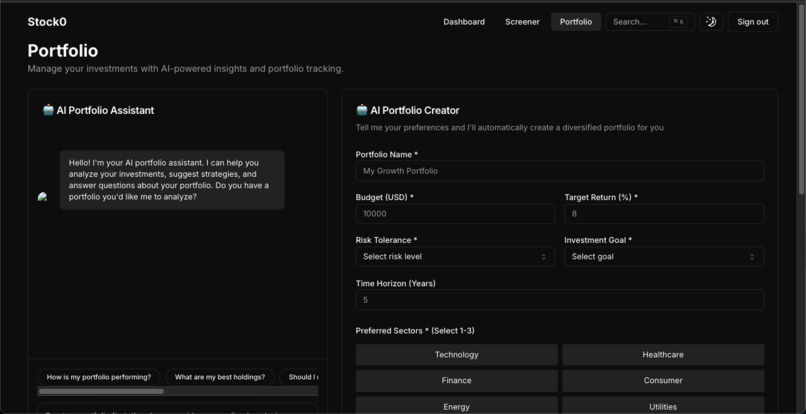Select the Technology sector

coord(456,355)
